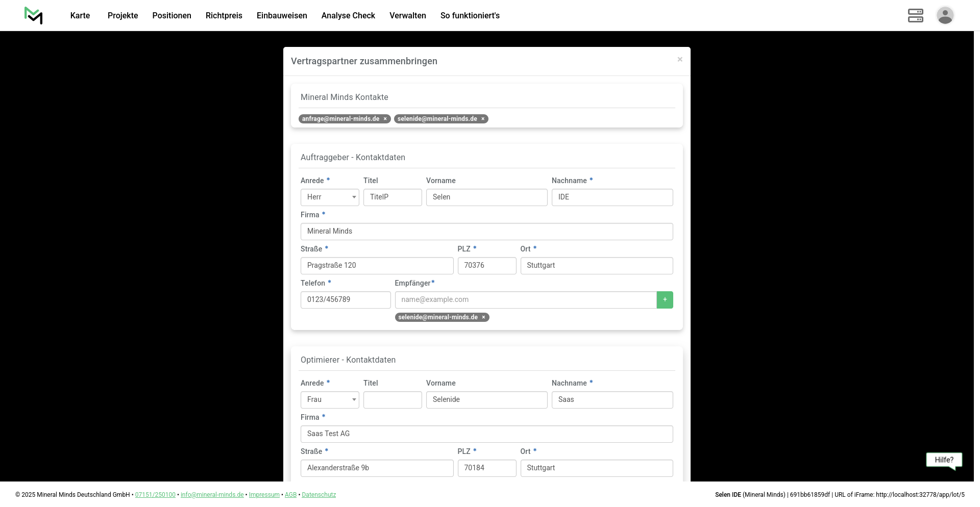
Task: Remove selenide@mineral-minds.de from Mineral Minds Kontakte
Action: click(x=483, y=119)
